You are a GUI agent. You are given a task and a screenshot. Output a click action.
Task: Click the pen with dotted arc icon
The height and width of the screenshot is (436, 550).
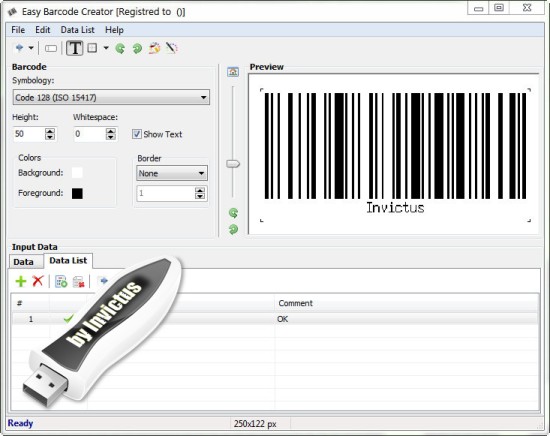coord(172,48)
